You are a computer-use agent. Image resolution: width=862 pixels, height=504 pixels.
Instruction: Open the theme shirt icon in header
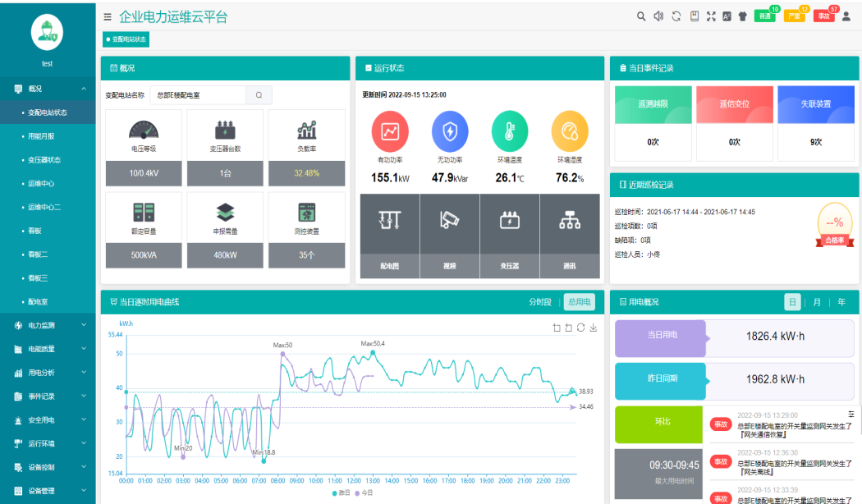pyautogui.click(x=743, y=16)
